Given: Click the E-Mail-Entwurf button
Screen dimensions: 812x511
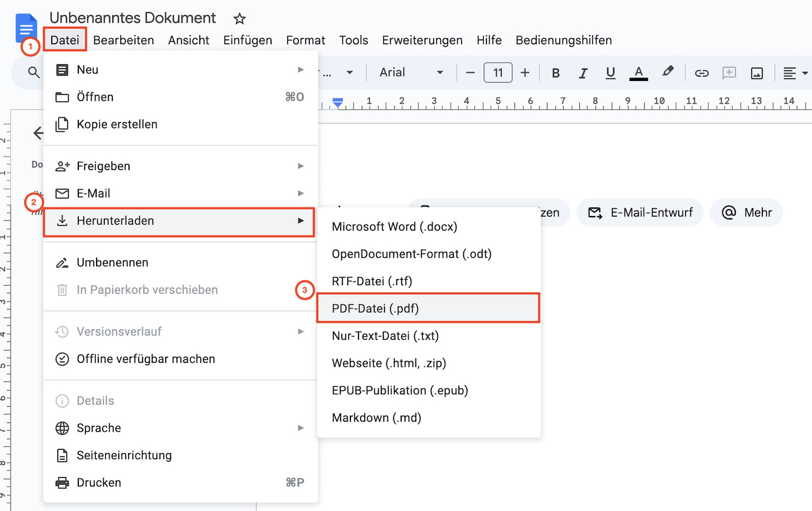Looking at the screenshot, I should [640, 212].
